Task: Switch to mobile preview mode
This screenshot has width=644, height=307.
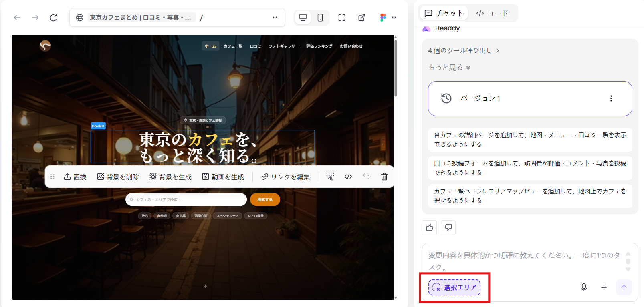Action: coord(320,18)
